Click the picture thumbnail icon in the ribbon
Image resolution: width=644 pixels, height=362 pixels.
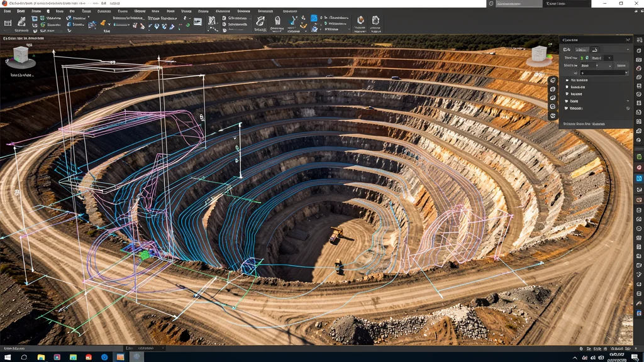tap(197, 22)
